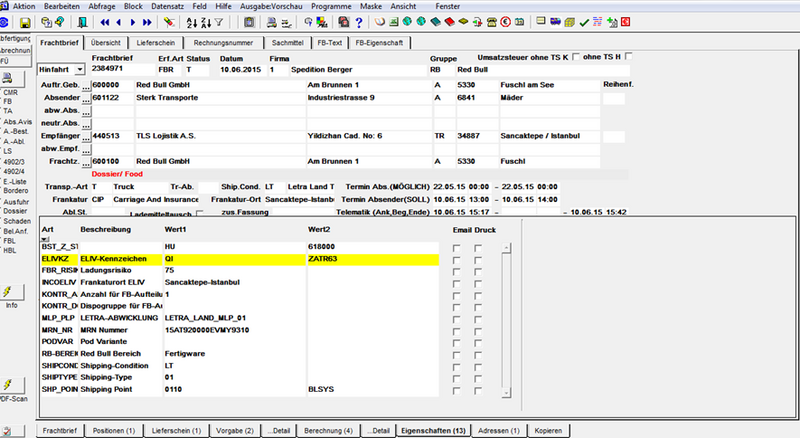
Task: Toggle the ohne TS H checkbox
Action: point(629,56)
